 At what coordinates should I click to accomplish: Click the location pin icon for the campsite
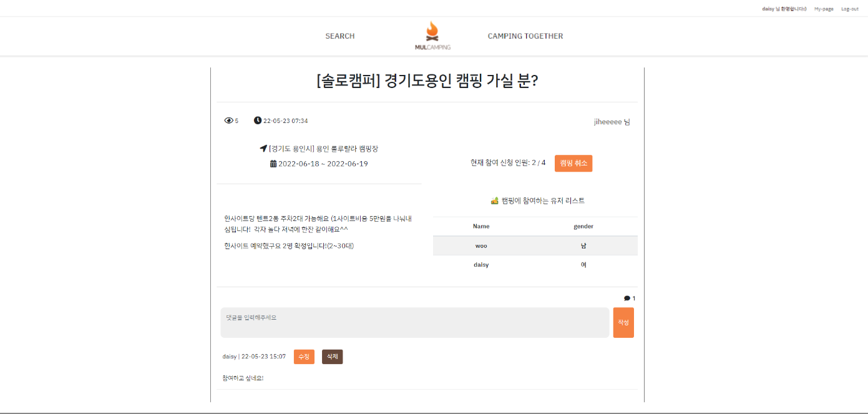pos(263,149)
